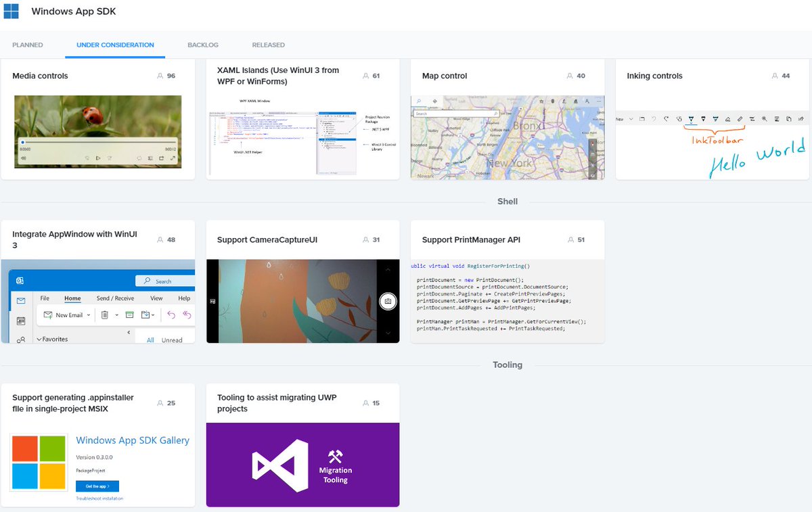812x512 pixels.
Task: Open the Map control card title
Action: coord(445,76)
